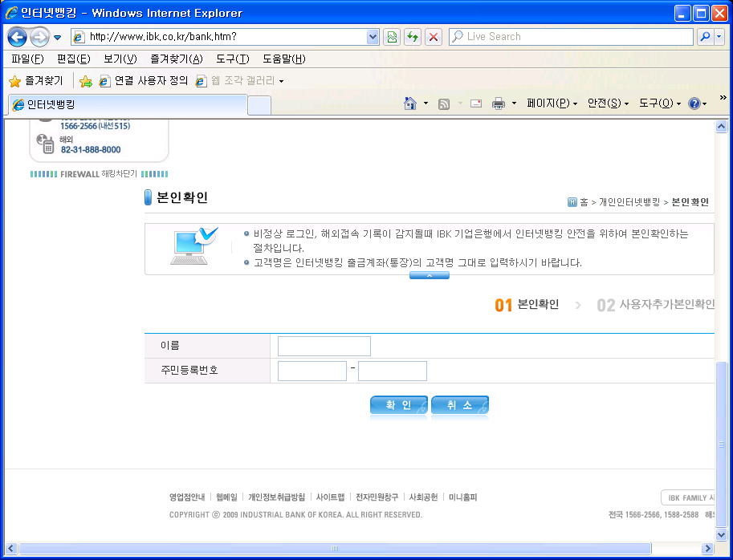Select the 인터넷뱅킹 browser tab
The image size is (733, 560).
point(128,104)
